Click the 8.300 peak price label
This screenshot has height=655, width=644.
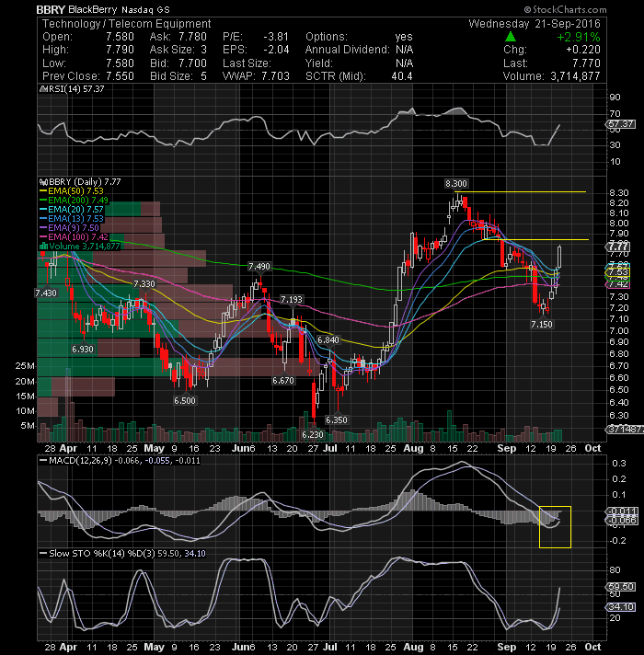pos(456,184)
